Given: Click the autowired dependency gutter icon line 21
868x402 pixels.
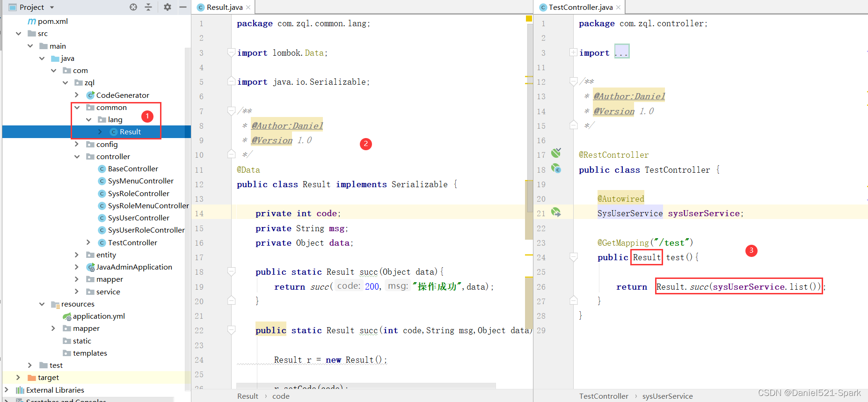Looking at the screenshot, I should [556, 212].
